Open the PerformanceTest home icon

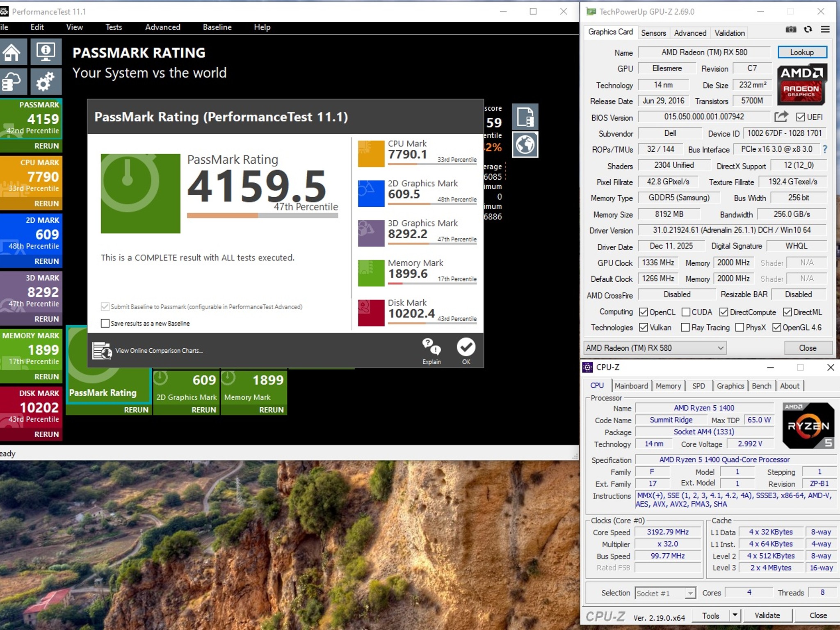11,52
